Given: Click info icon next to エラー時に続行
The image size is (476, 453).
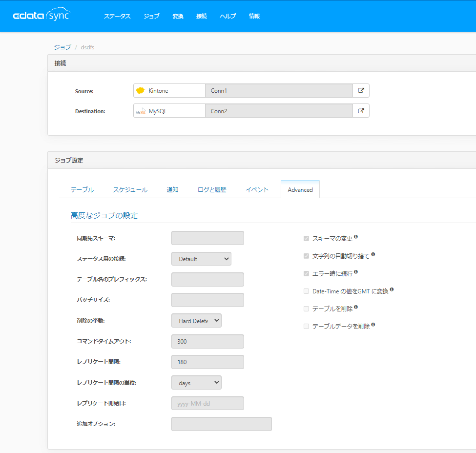Looking at the screenshot, I should 356,272.
